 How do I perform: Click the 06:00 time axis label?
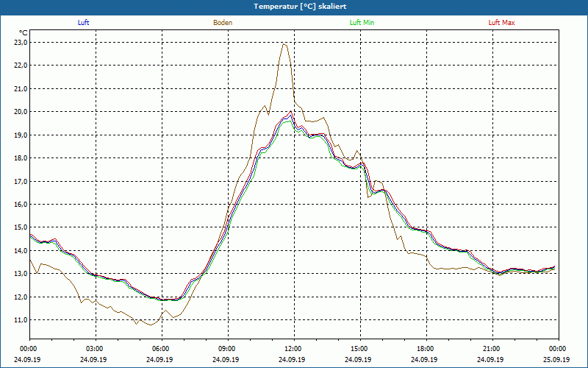[x=162, y=349]
